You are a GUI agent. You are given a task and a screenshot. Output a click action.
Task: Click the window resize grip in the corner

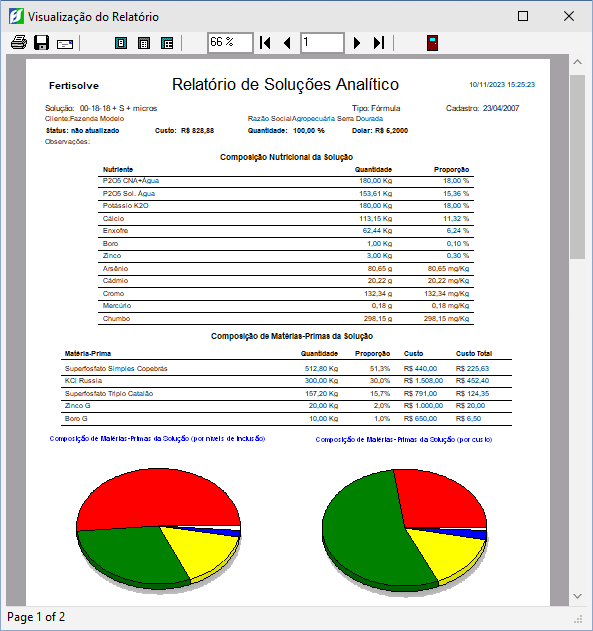pos(578,619)
